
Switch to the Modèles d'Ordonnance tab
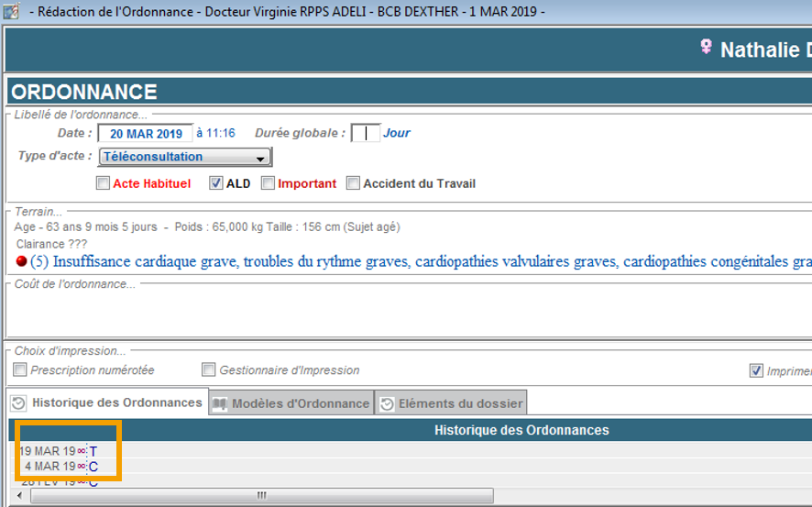(x=291, y=403)
